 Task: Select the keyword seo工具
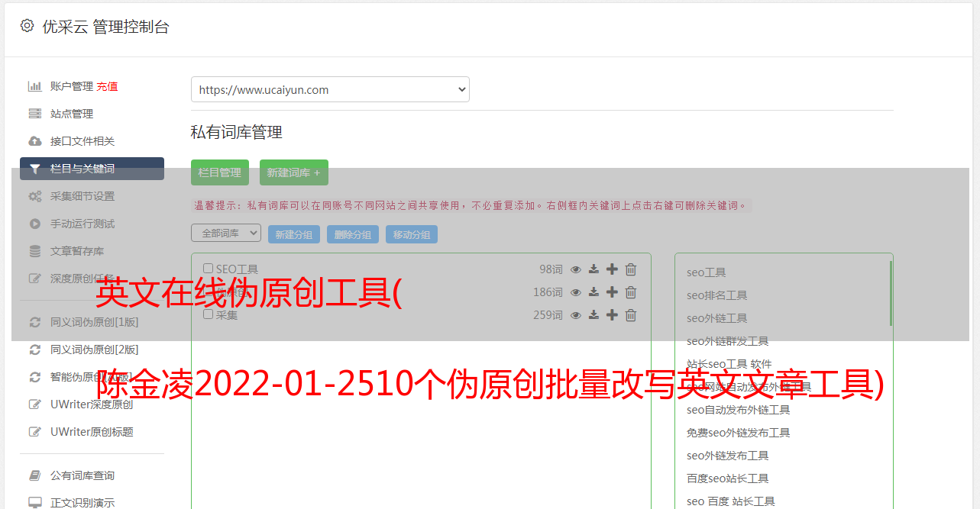coord(706,272)
